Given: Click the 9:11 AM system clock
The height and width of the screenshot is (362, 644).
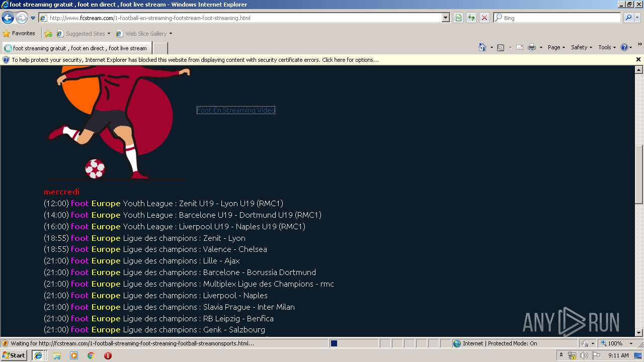Looking at the screenshot, I should (x=618, y=355).
